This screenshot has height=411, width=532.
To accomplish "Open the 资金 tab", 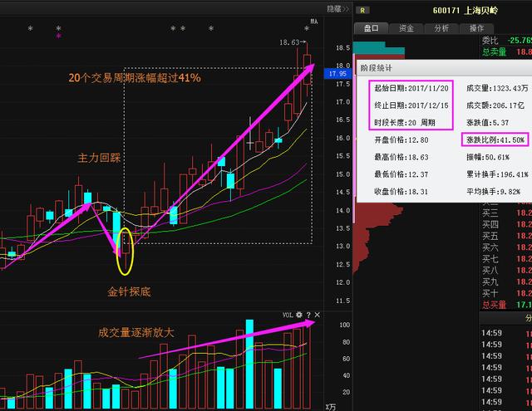I will pos(406,28).
